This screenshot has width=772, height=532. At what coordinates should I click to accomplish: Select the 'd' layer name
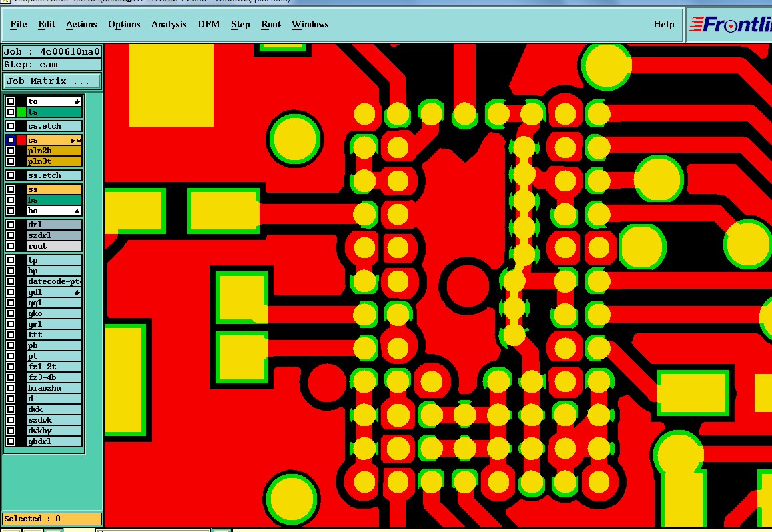click(x=54, y=399)
